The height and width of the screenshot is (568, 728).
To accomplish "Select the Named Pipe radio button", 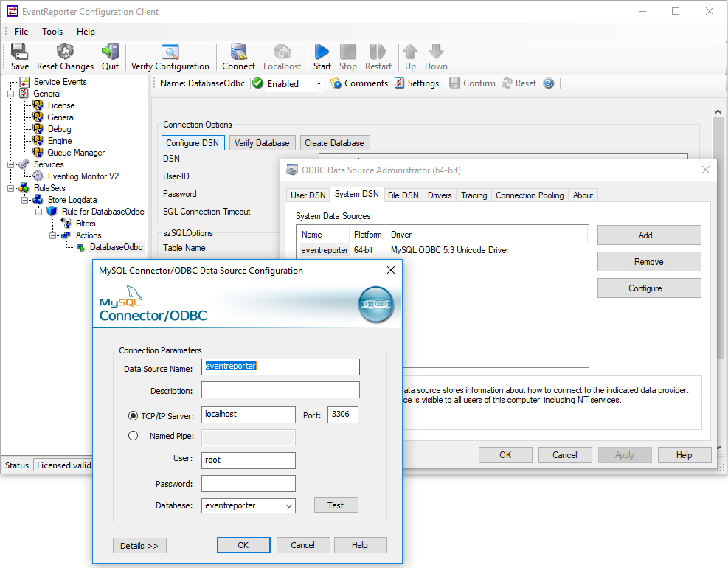I will (x=133, y=436).
